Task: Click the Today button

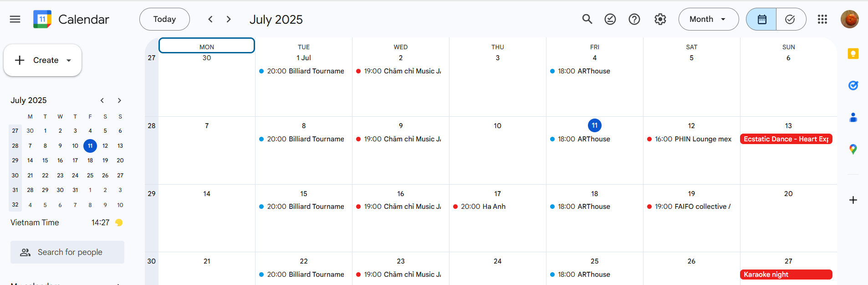Action: [x=164, y=19]
